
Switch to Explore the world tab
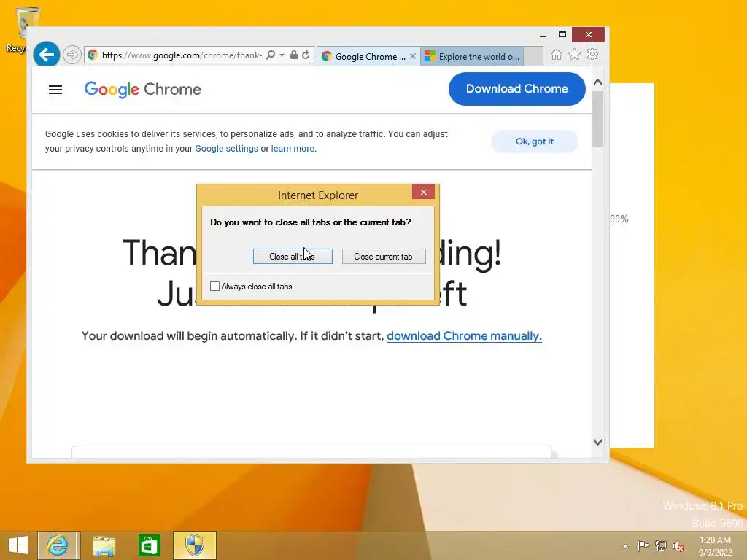(472, 56)
